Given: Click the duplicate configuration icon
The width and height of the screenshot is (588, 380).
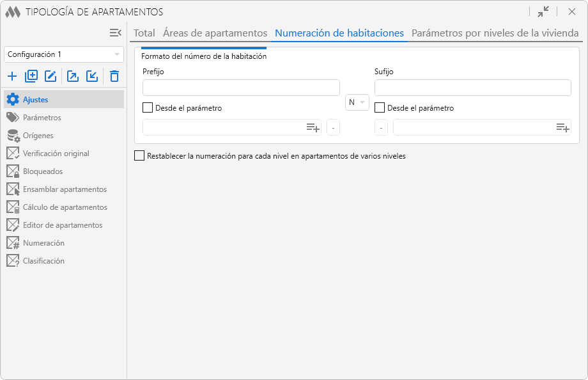Looking at the screenshot, I should tap(31, 77).
